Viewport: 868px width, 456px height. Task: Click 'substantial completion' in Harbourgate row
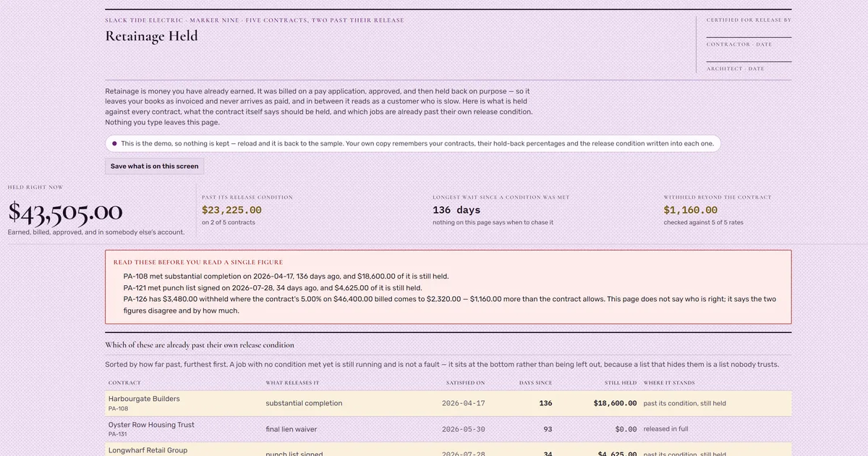tap(304, 403)
